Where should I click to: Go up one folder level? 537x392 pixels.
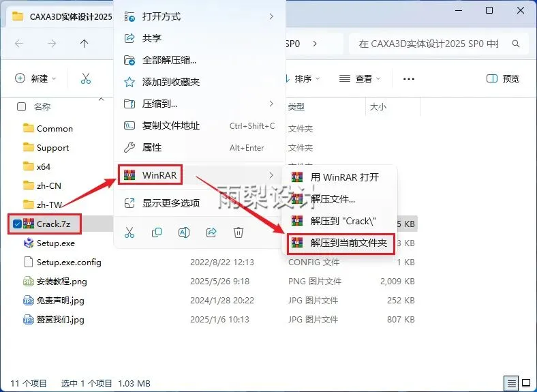click(x=84, y=44)
